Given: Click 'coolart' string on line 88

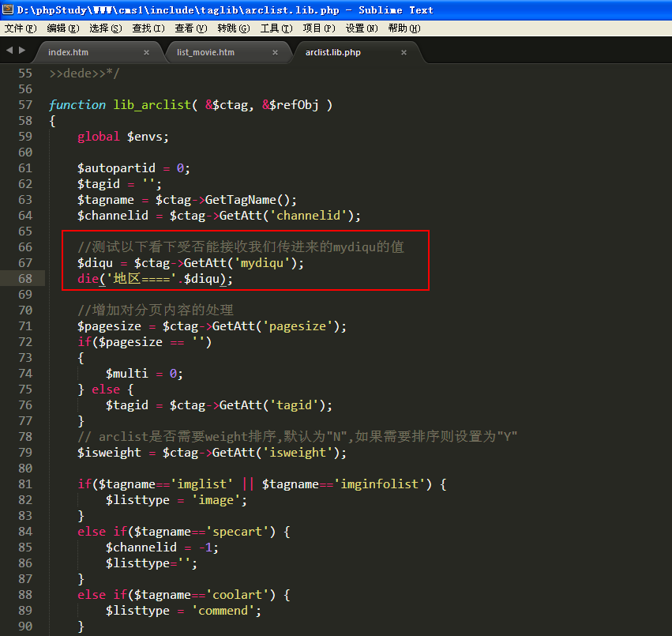Looking at the screenshot, I should click(237, 595).
